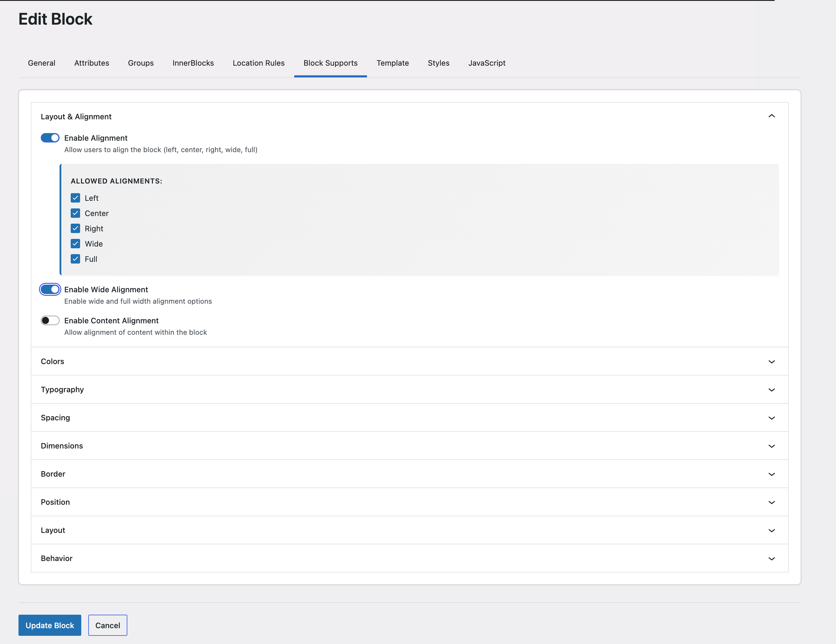Turn off Enable Wide Alignment toggle
836x644 pixels.
(50, 290)
